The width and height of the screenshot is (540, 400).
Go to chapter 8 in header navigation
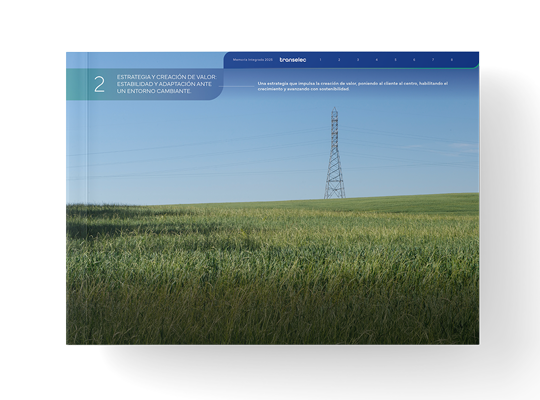click(451, 60)
